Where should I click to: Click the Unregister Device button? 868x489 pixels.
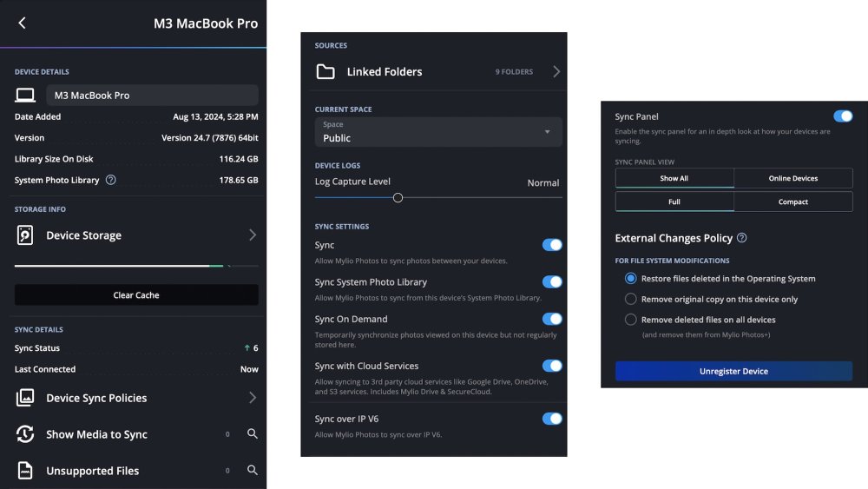[734, 371]
